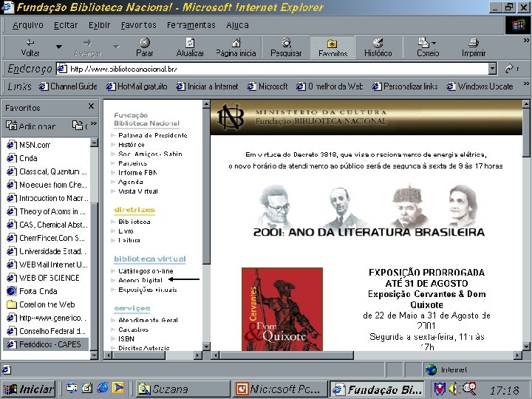Open Porta Onda favorite icon

pyautogui.click(x=12, y=291)
